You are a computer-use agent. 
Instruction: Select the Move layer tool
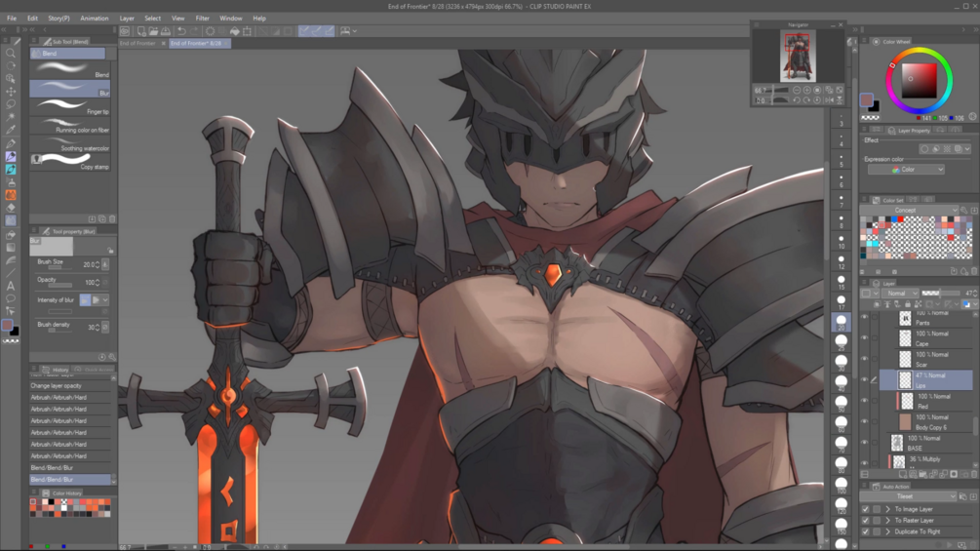pos(11,92)
